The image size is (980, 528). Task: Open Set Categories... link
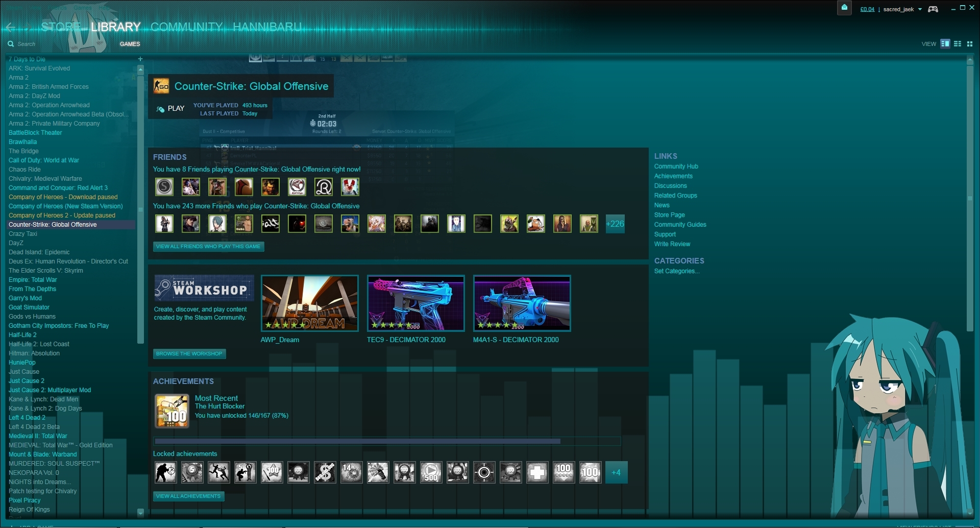point(677,271)
